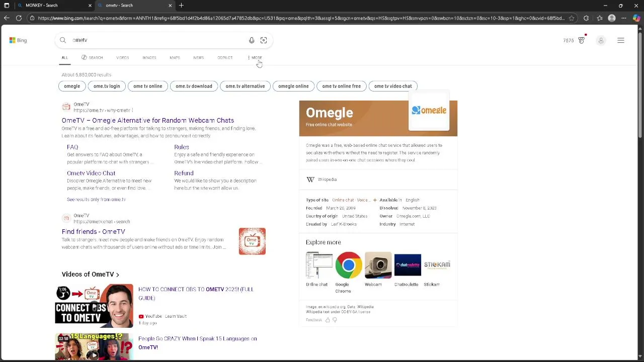Click the tab actions menu icon
Viewport: 644px width, 362px height.
pyautogui.click(x=7, y=6)
